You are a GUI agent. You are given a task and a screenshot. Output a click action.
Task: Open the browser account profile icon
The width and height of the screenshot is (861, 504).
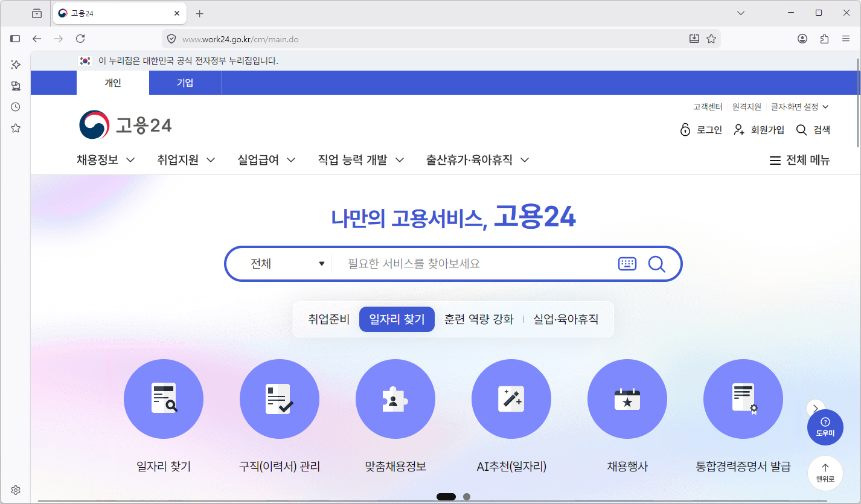coord(802,39)
